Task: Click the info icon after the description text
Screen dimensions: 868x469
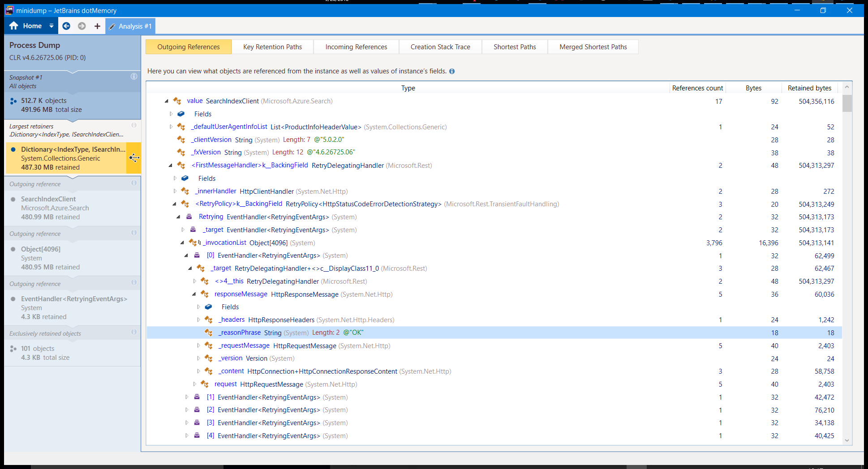Action: [452, 71]
